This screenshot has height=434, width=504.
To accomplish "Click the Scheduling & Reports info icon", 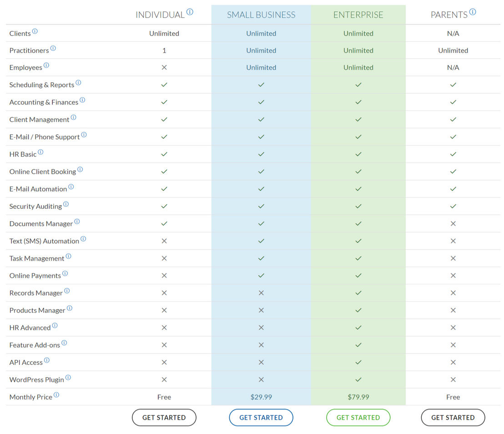I will [x=78, y=83].
